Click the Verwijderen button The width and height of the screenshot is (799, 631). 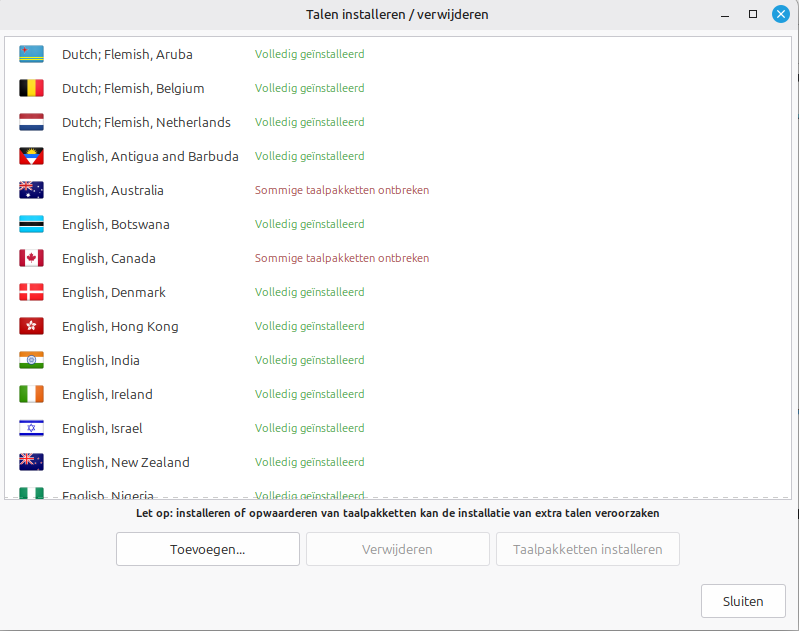[398, 549]
